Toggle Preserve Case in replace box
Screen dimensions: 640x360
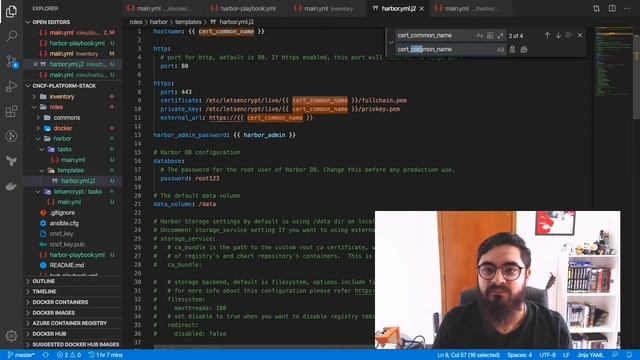[x=500, y=49]
